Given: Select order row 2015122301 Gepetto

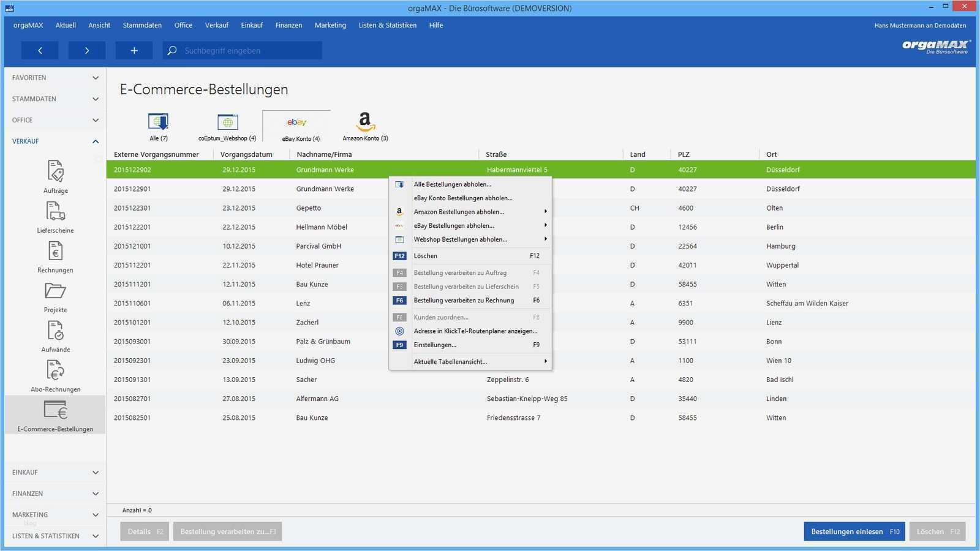Looking at the screenshot, I should 541,208.
